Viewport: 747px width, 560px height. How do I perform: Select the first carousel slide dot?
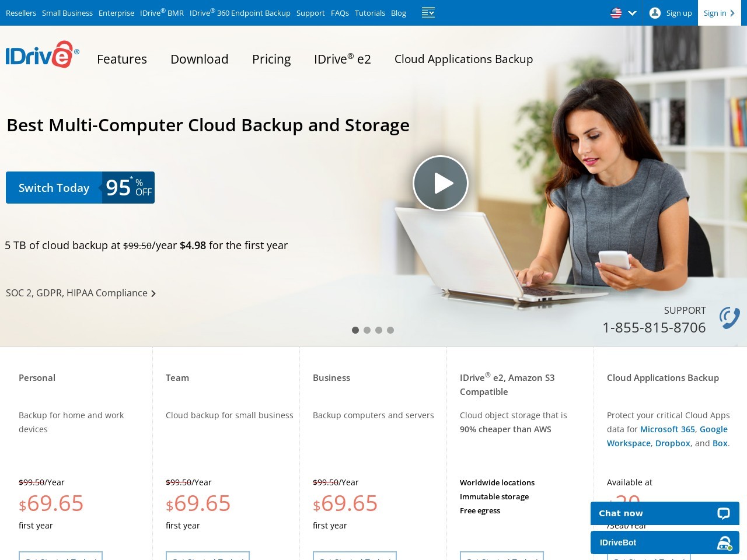click(355, 330)
